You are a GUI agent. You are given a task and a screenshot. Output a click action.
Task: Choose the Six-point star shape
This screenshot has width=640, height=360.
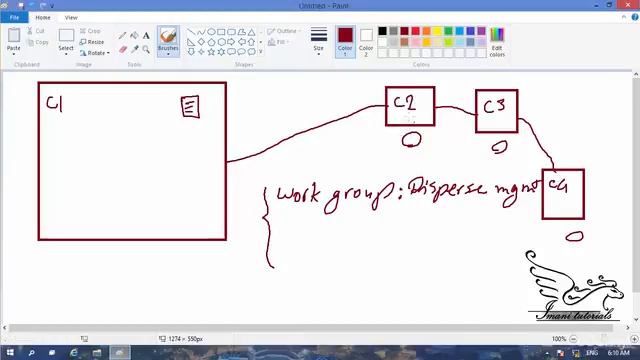(221, 52)
